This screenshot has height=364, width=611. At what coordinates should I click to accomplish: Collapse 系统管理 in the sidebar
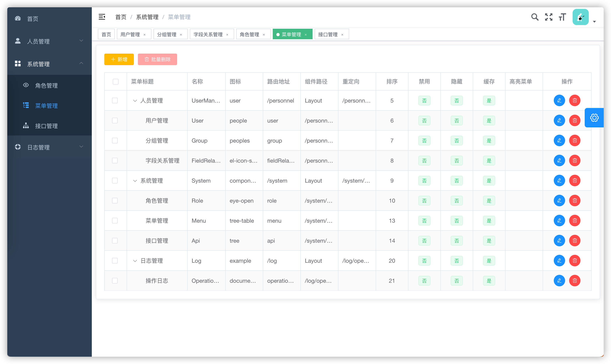pyautogui.click(x=49, y=64)
